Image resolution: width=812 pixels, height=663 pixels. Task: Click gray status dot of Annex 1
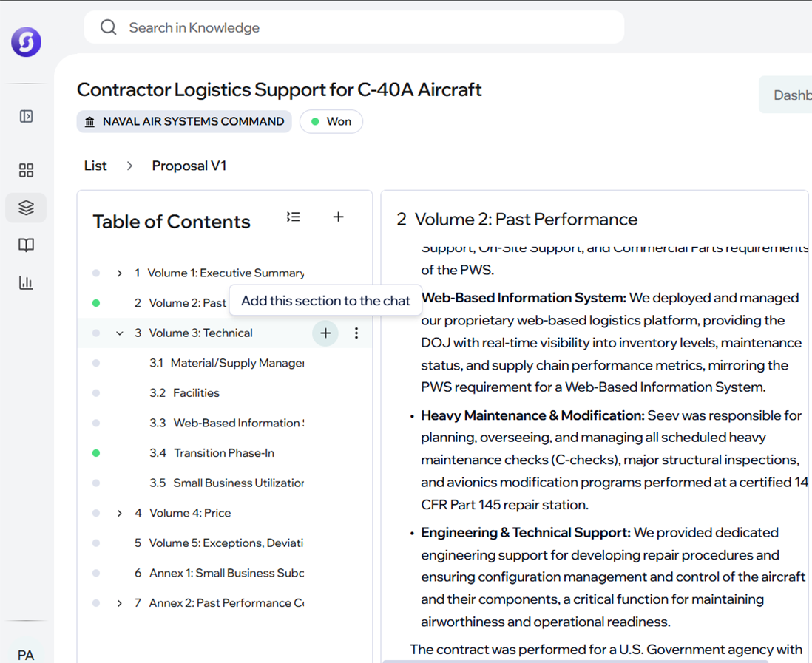pos(96,573)
